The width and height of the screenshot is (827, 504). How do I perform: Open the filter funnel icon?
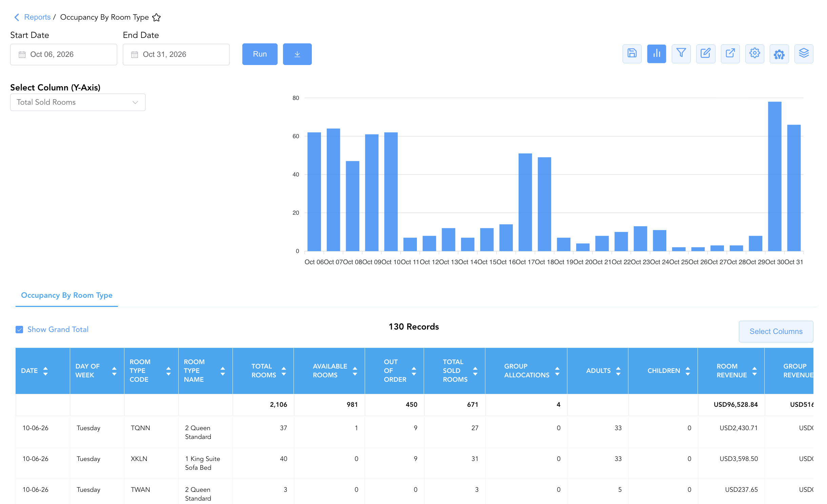click(x=681, y=54)
